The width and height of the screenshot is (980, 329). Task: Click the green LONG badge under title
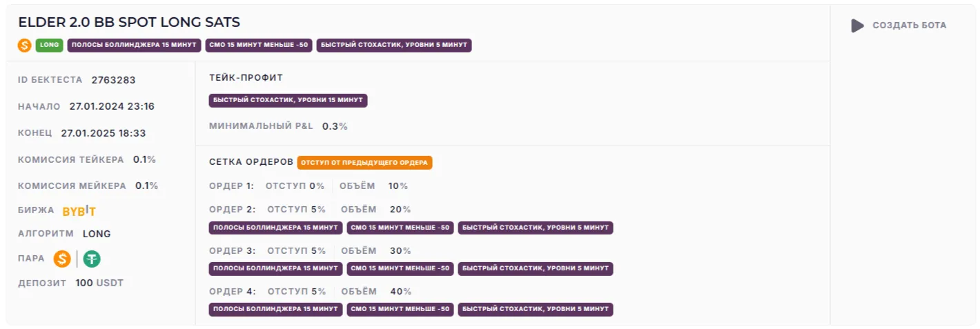(x=49, y=46)
